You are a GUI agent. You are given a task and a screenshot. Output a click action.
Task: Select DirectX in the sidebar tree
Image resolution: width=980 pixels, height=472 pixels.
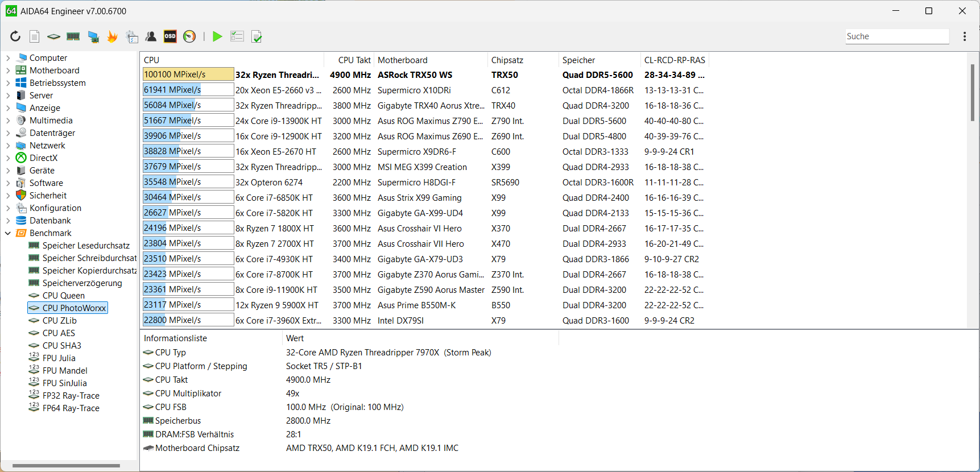[43, 158]
